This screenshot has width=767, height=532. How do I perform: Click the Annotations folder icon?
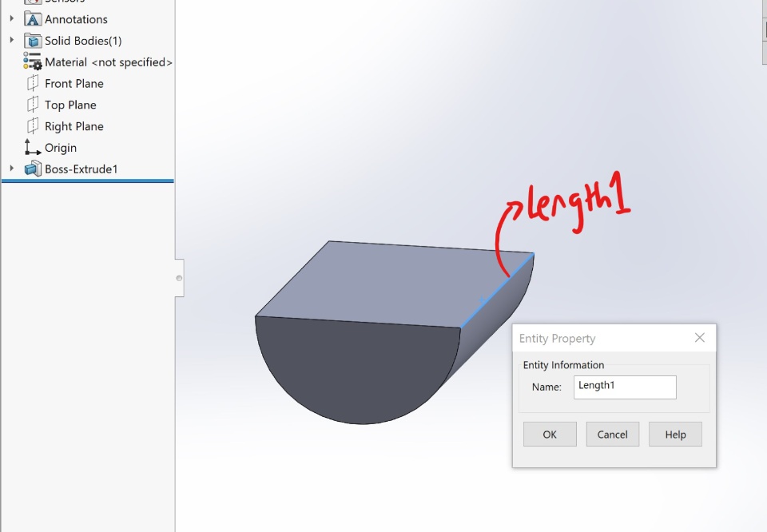[x=33, y=19]
